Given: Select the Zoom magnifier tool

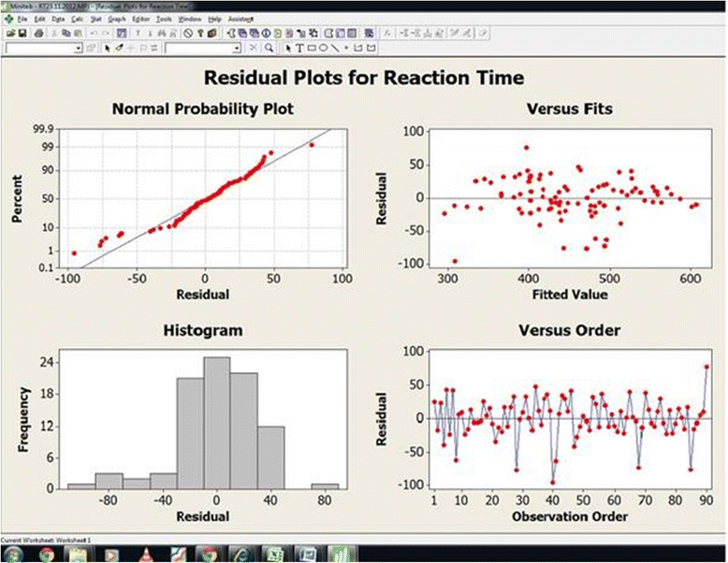Looking at the screenshot, I should click(x=269, y=48).
